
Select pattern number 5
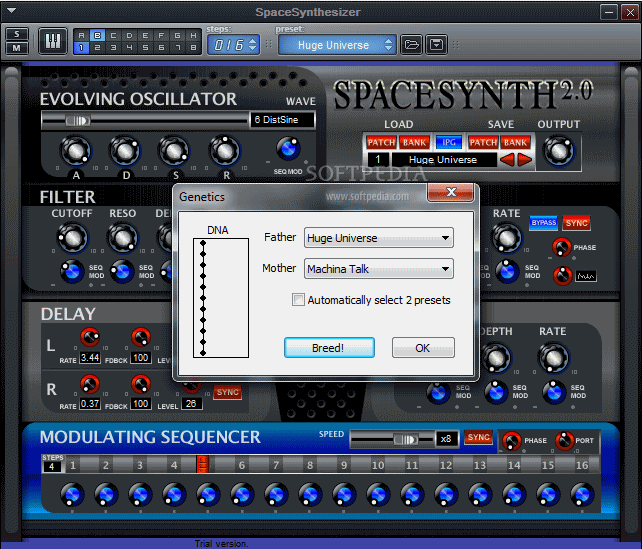tap(145, 47)
